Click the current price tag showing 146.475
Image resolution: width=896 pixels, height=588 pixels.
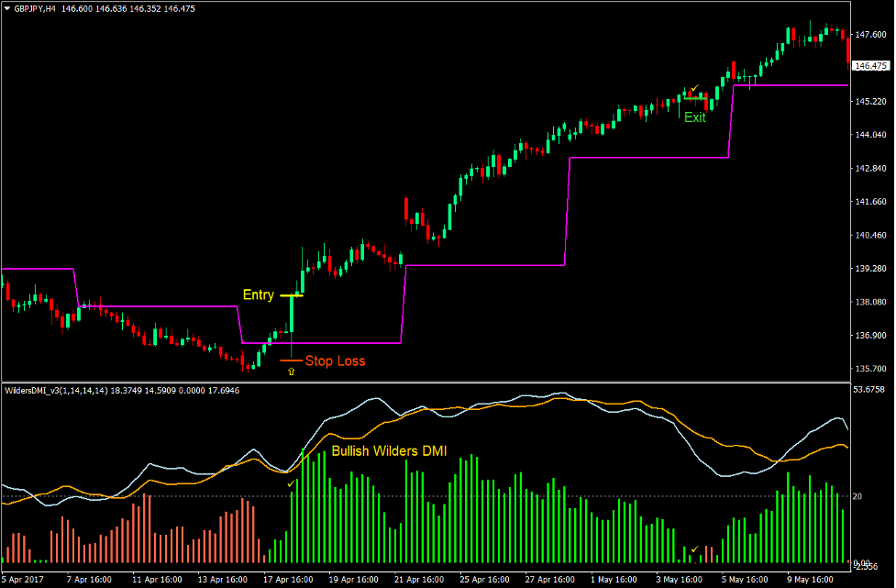coord(871,65)
